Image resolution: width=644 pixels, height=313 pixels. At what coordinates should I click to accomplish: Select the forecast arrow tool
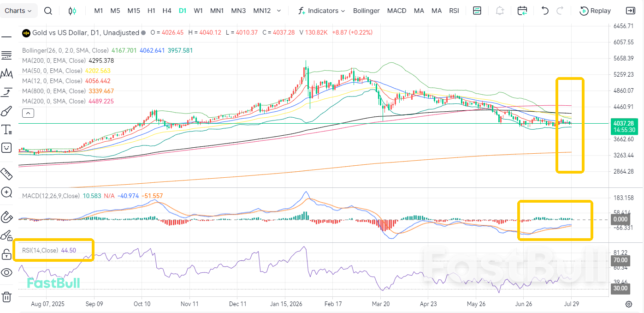tap(6, 92)
